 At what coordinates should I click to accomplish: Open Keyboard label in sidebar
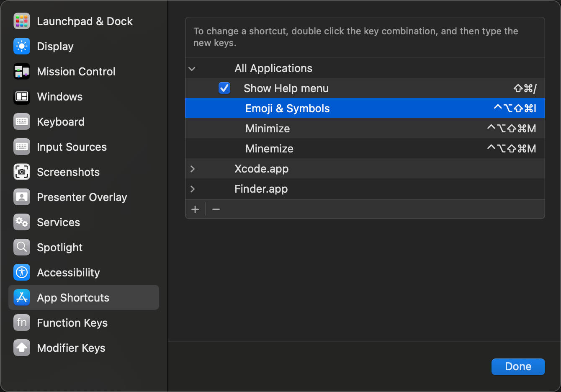click(x=61, y=122)
